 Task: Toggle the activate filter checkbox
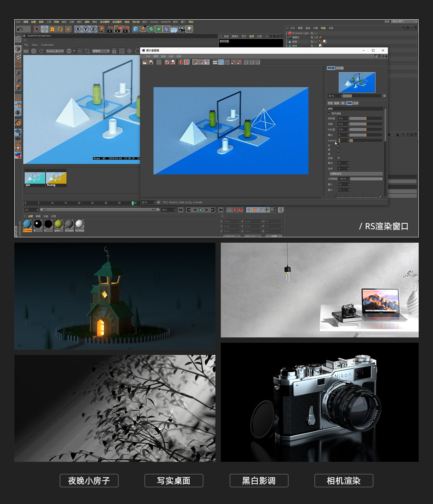pos(329,113)
